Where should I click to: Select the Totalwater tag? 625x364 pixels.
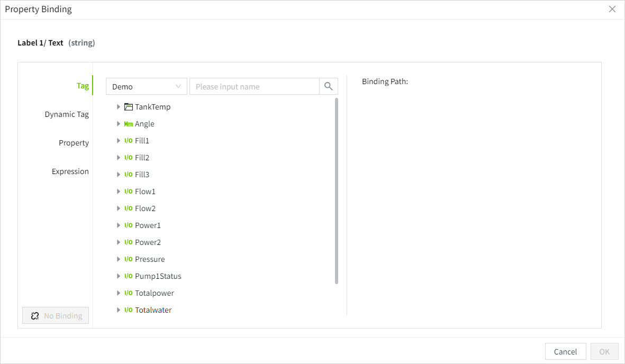click(x=153, y=310)
